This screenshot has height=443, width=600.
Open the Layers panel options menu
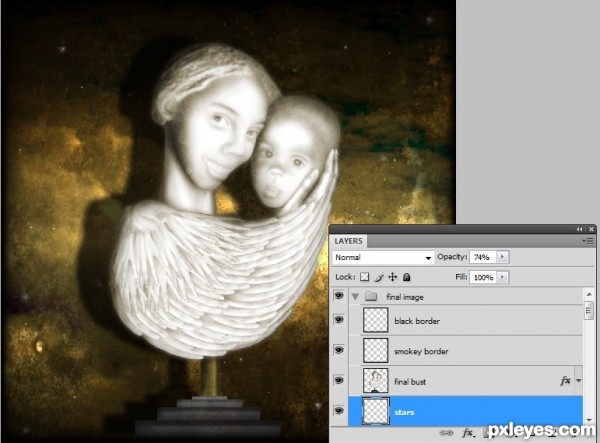[588, 241]
